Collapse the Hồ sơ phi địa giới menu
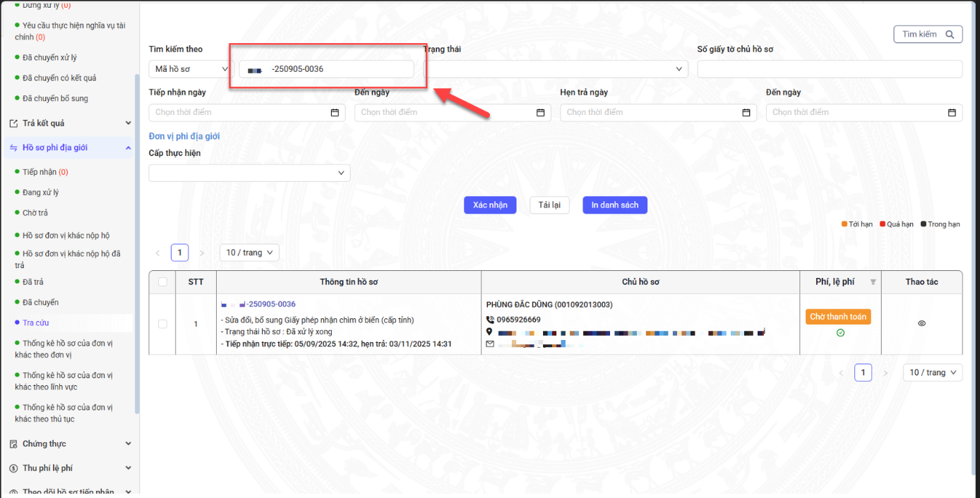The width and height of the screenshot is (980, 498). tap(128, 147)
